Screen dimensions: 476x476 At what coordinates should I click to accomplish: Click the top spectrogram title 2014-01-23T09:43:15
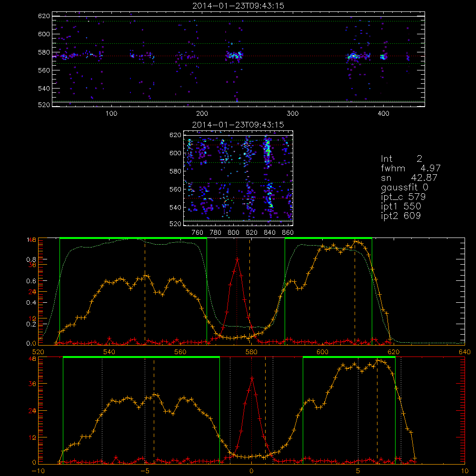[x=238, y=6]
